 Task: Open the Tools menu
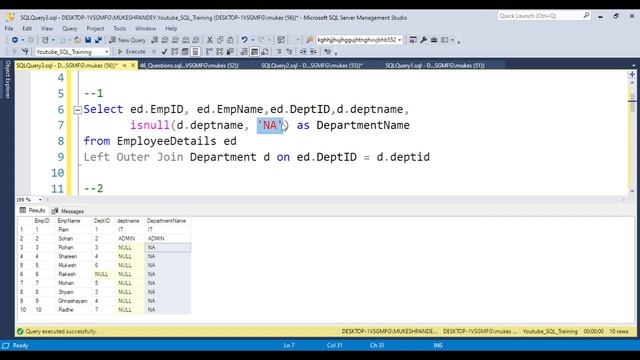click(x=120, y=29)
